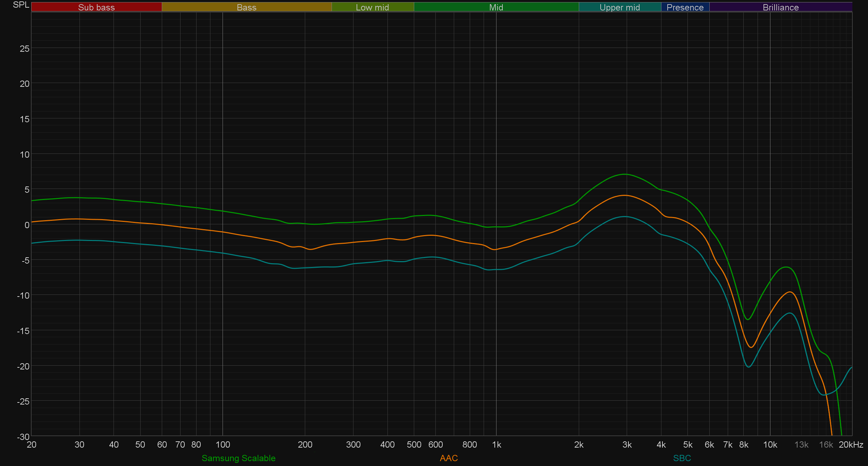
Task: Click the Low mid band header
Action: [372, 7]
